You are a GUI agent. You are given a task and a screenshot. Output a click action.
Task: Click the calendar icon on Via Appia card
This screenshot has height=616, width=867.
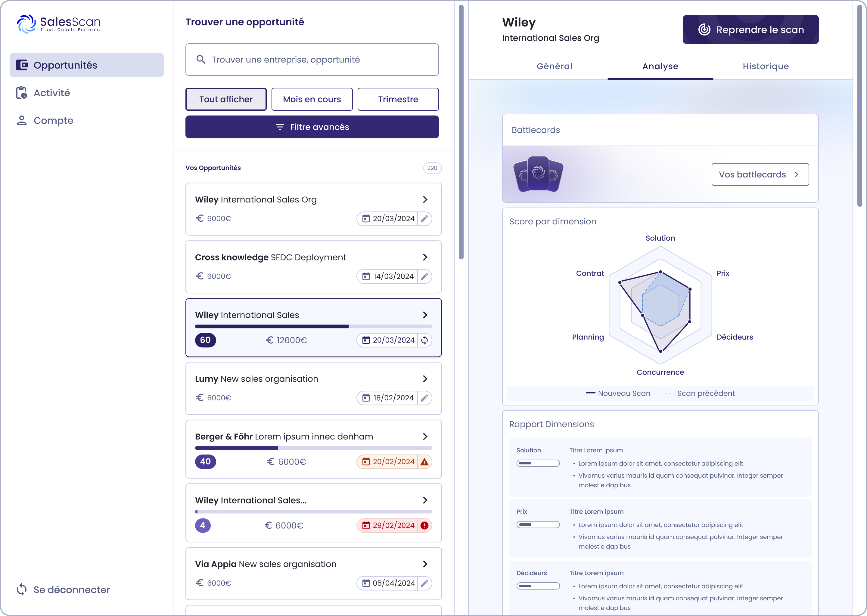tap(365, 583)
